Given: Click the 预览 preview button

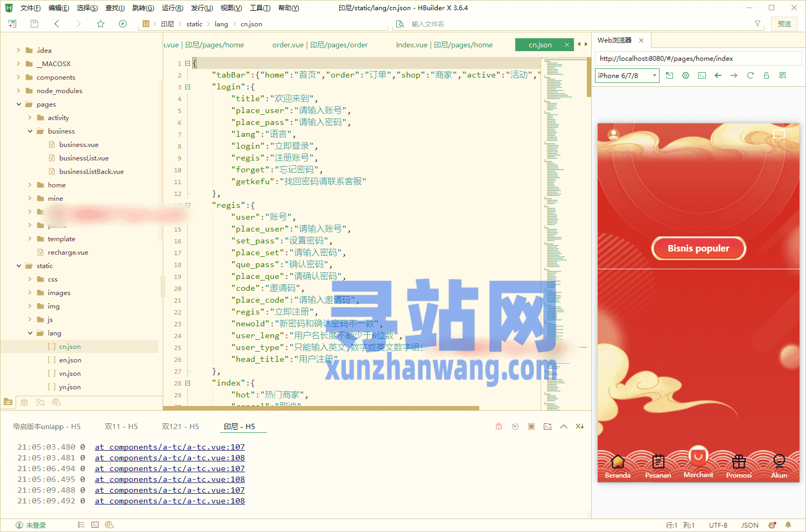Looking at the screenshot, I should [x=784, y=24].
